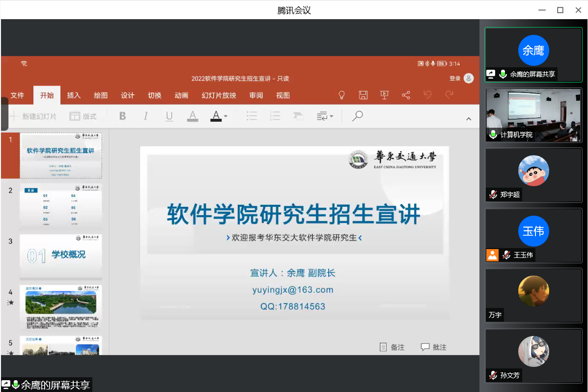The height and width of the screenshot is (392, 588).
Task: Click the undo arrow
Action: 427,94
